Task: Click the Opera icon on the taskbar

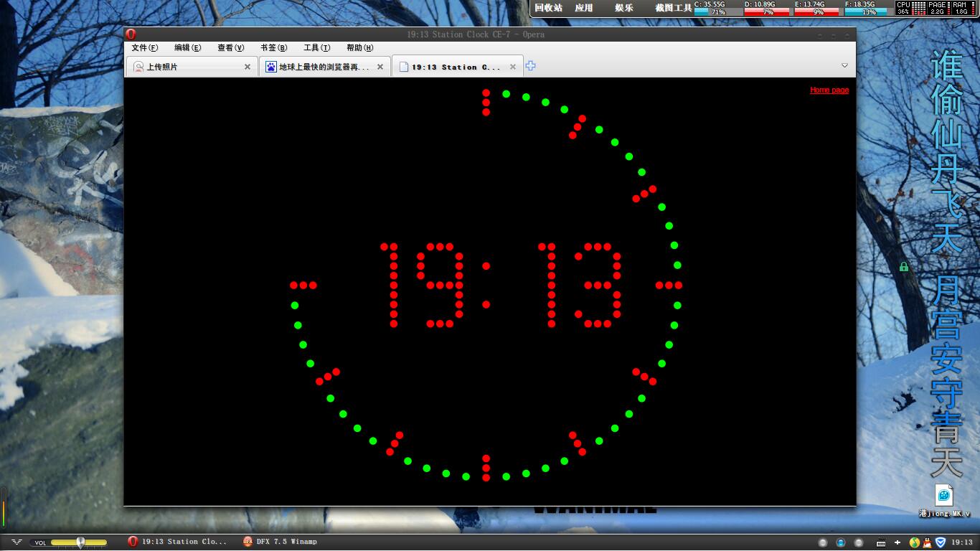Action: coord(133,542)
